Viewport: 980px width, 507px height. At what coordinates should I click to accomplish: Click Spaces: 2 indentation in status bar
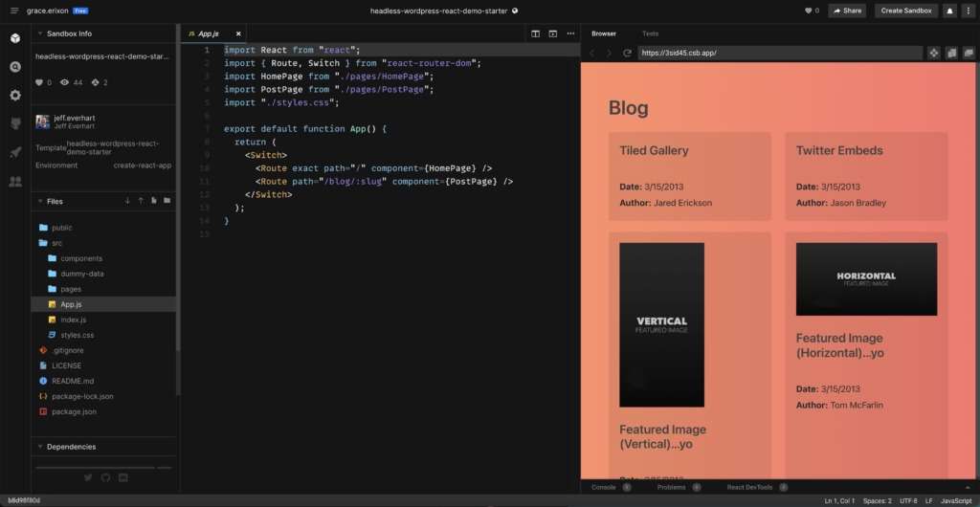click(877, 500)
